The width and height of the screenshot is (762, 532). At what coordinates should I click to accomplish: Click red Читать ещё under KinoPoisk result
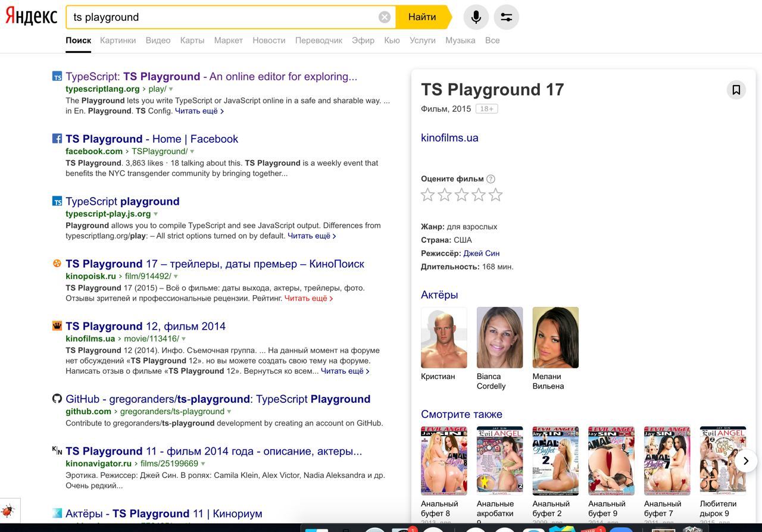(308, 298)
